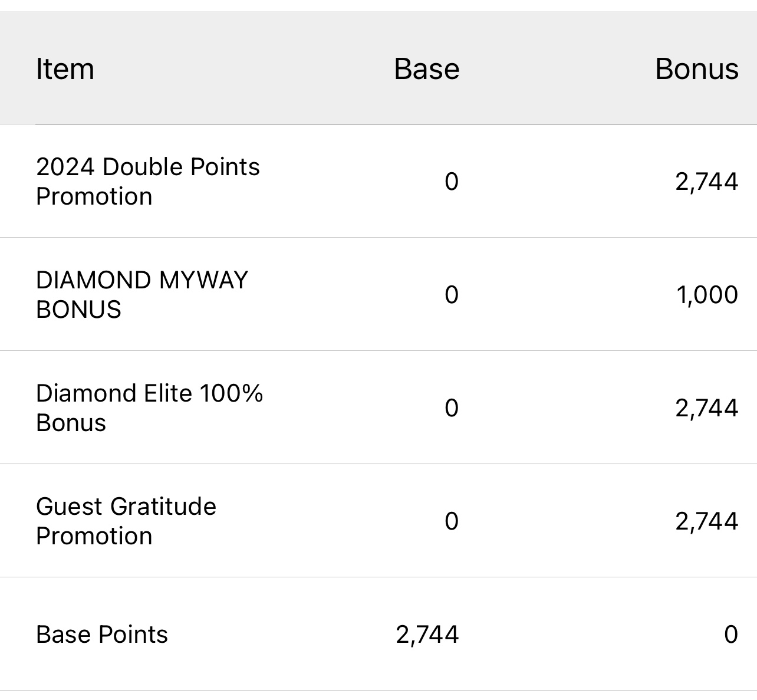
Task: Select the 0 base value for Diamond Elite
Action: (x=452, y=407)
